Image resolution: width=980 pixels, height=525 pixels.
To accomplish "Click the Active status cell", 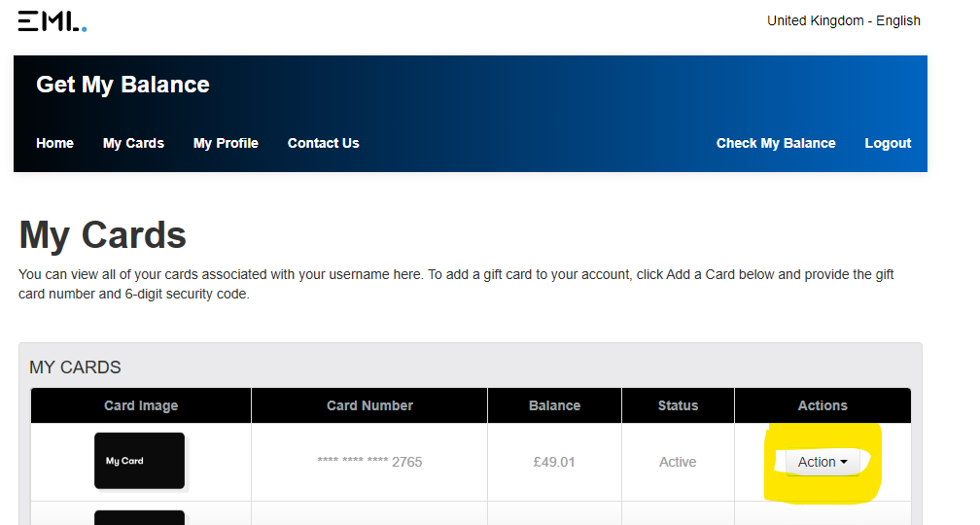I will click(678, 462).
